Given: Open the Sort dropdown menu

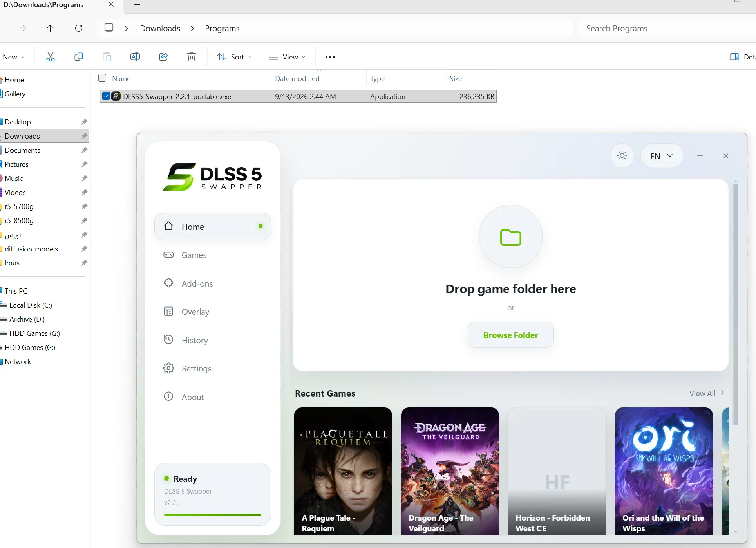Looking at the screenshot, I should [x=235, y=57].
